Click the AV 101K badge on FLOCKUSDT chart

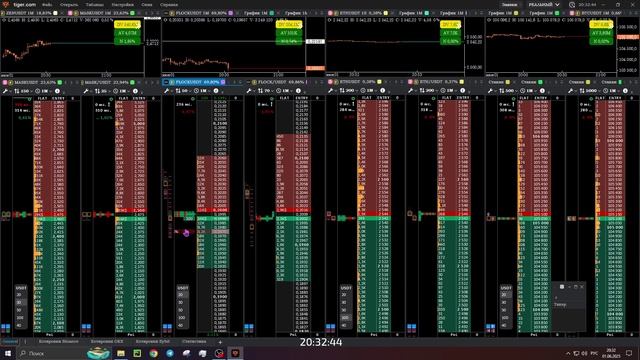(289, 33)
